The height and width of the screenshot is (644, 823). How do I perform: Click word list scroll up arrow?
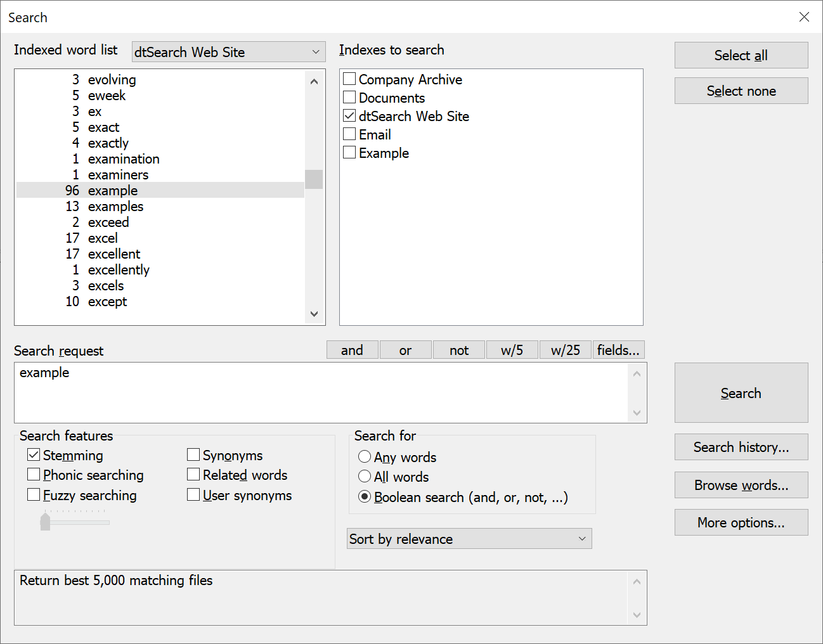tap(314, 81)
